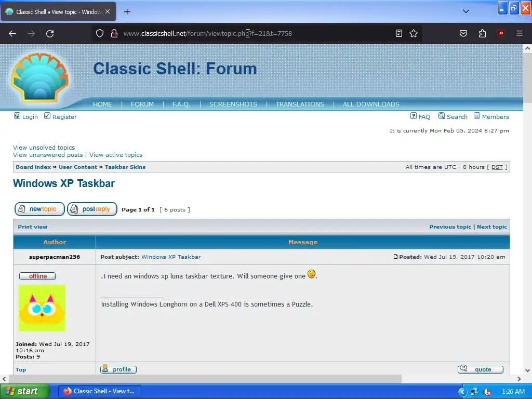Open the F.A.Q. navigation item
Screen dimensions: 532x399
coord(181,104)
